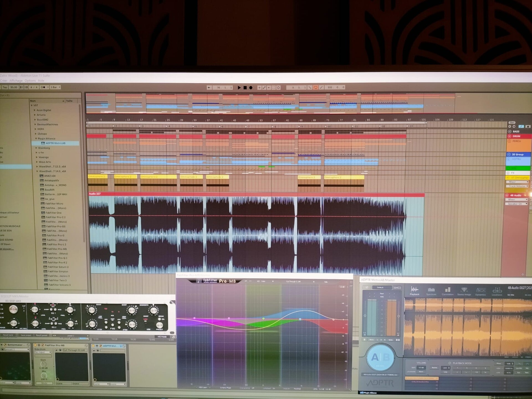Open the Sidechain No Input dropdown
This screenshot has width=532, height=399.
coord(43,352)
